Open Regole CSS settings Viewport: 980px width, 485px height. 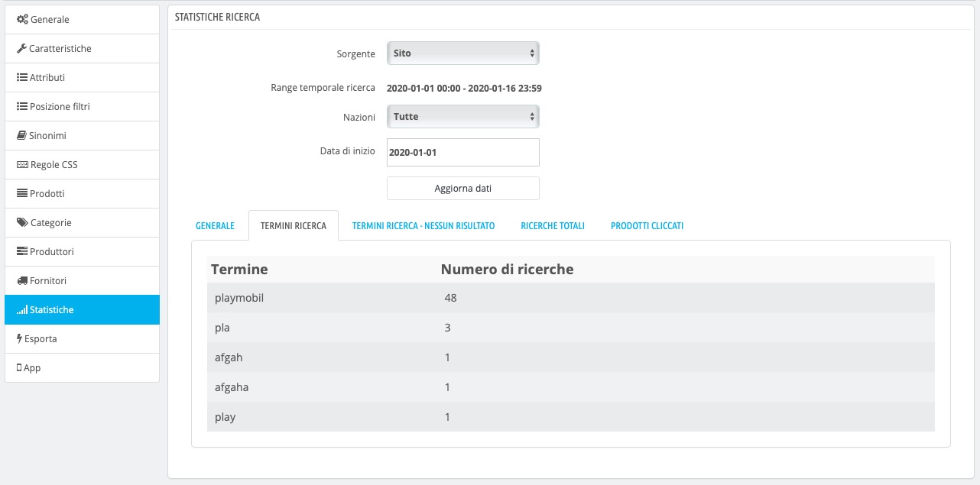(x=83, y=164)
